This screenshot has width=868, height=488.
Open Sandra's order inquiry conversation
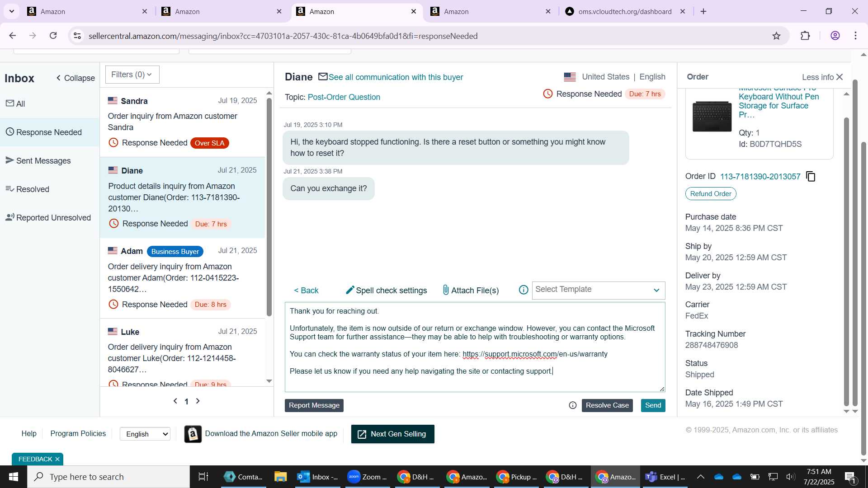(182, 122)
